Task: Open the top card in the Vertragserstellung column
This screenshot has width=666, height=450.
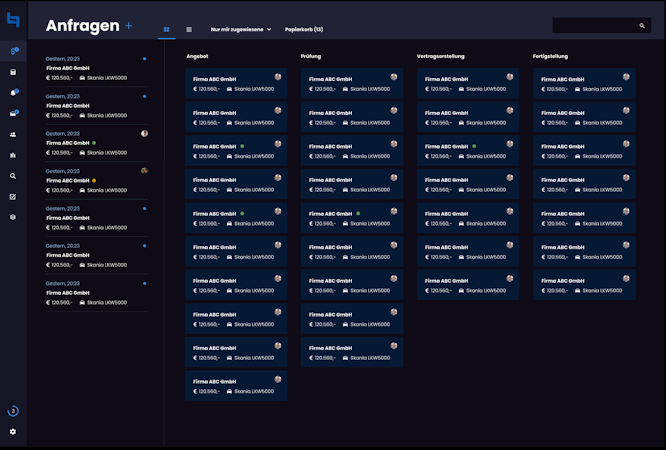Action: click(x=468, y=83)
